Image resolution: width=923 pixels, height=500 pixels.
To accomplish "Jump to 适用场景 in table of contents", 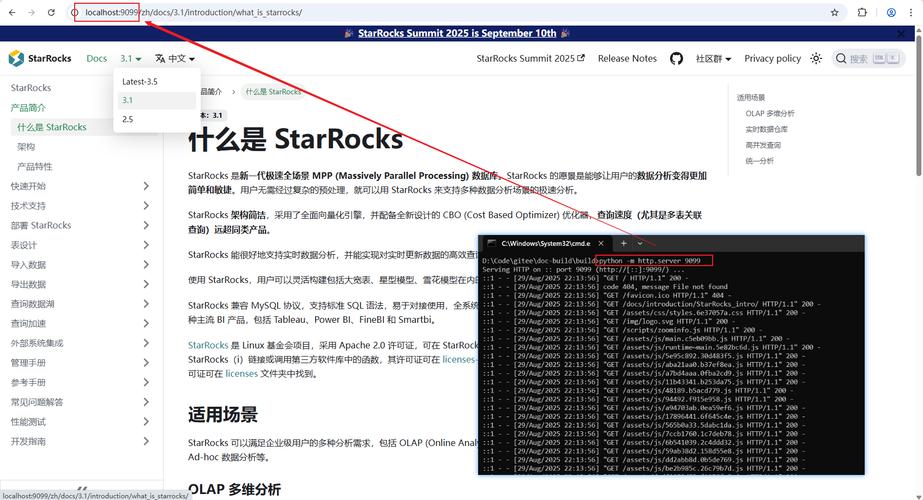I will [x=751, y=98].
